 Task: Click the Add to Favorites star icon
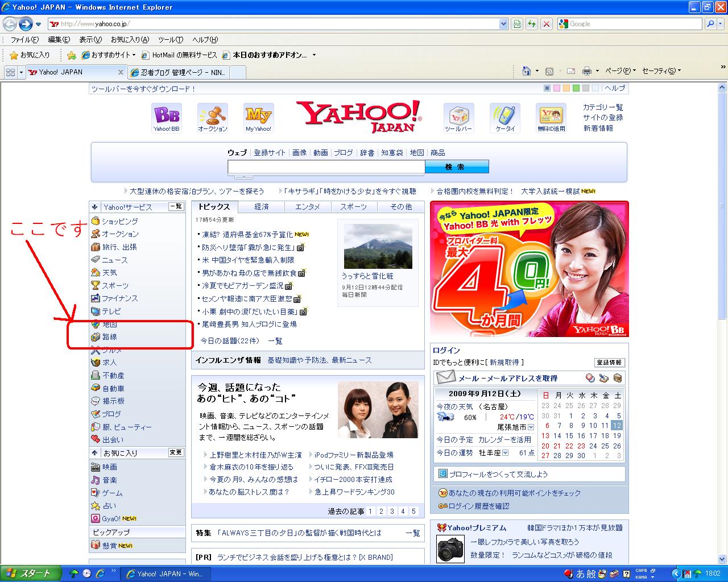click(x=72, y=55)
